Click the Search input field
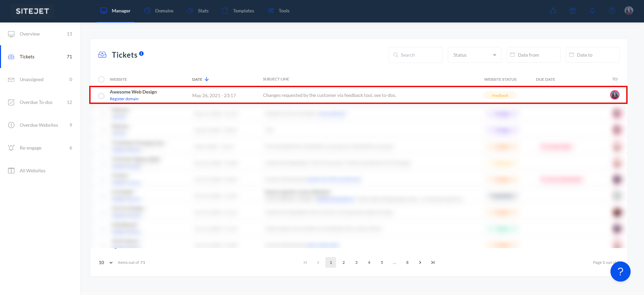The image size is (644, 295). tap(416, 55)
